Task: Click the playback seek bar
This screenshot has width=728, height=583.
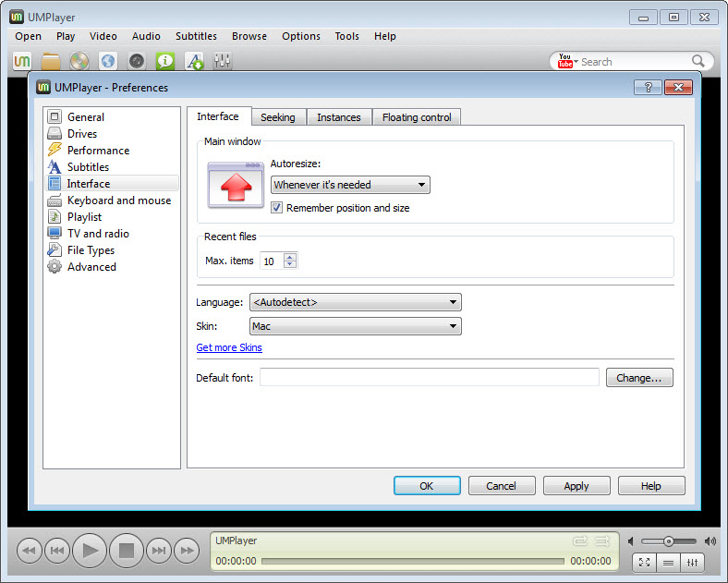Action: pyautogui.click(x=413, y=561)
